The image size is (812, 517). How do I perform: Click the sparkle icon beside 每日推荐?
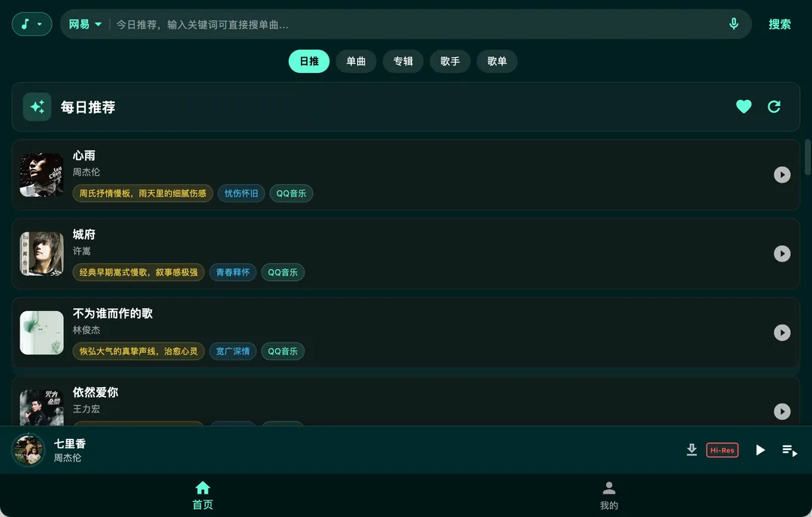point(38,107)
